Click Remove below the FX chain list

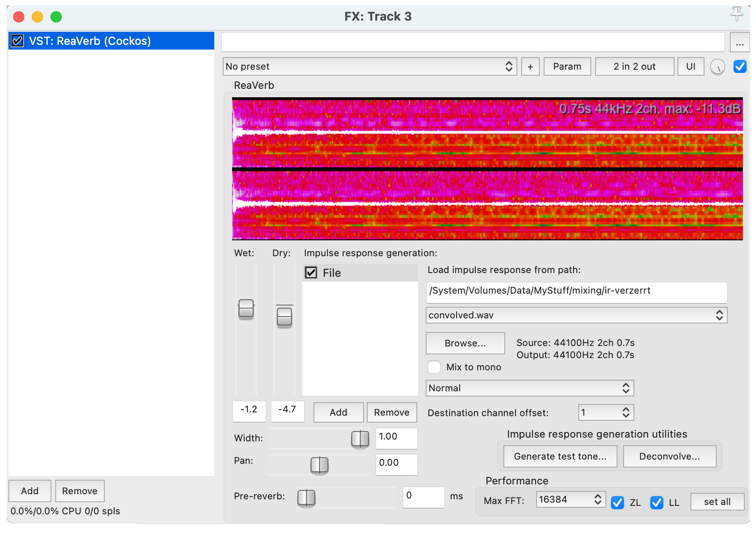click(x=80, y=491)
